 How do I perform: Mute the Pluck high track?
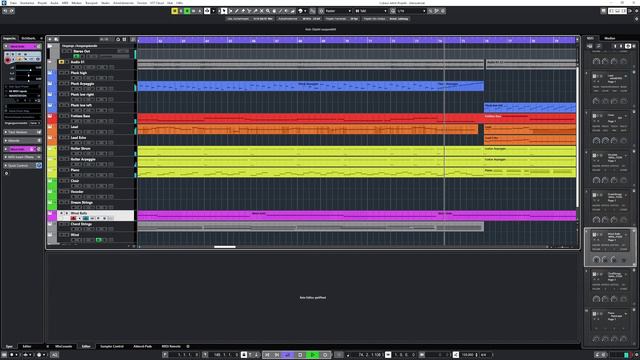[x=61, y=73]
